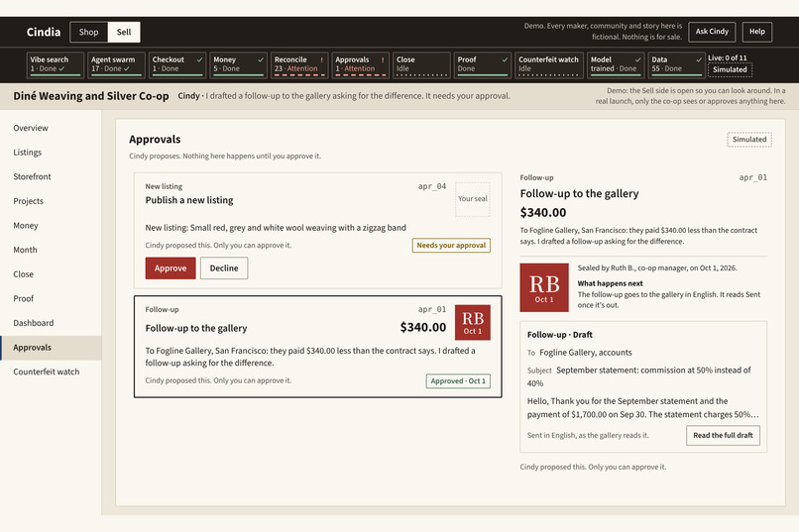Click the Simulated badge under Live counter

pos(730,69)
